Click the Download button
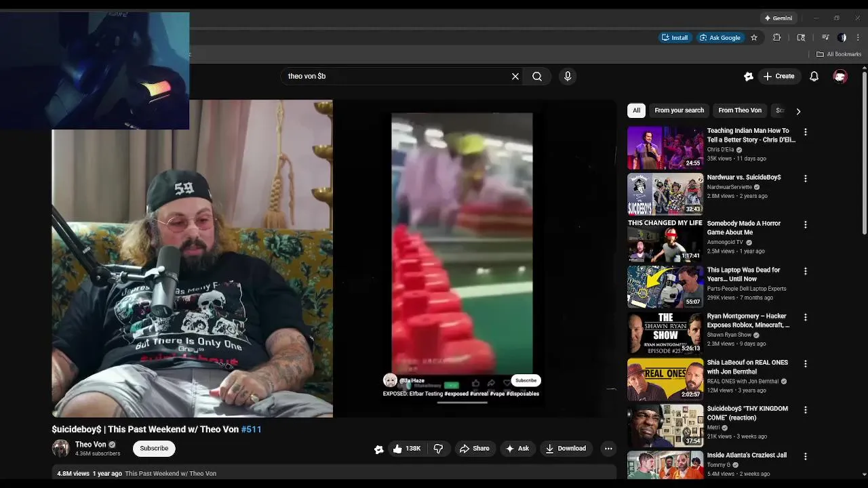 click(x=566, y=449)
